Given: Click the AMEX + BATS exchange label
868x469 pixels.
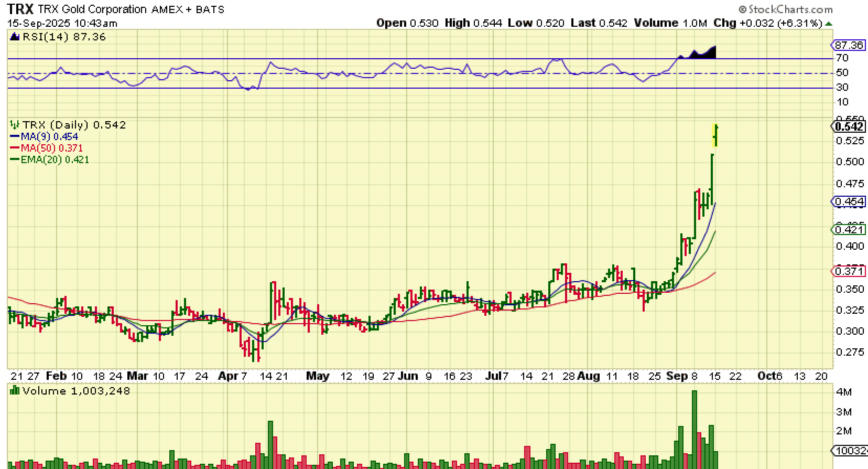Looking at the screenshot, I should [188, 9].
